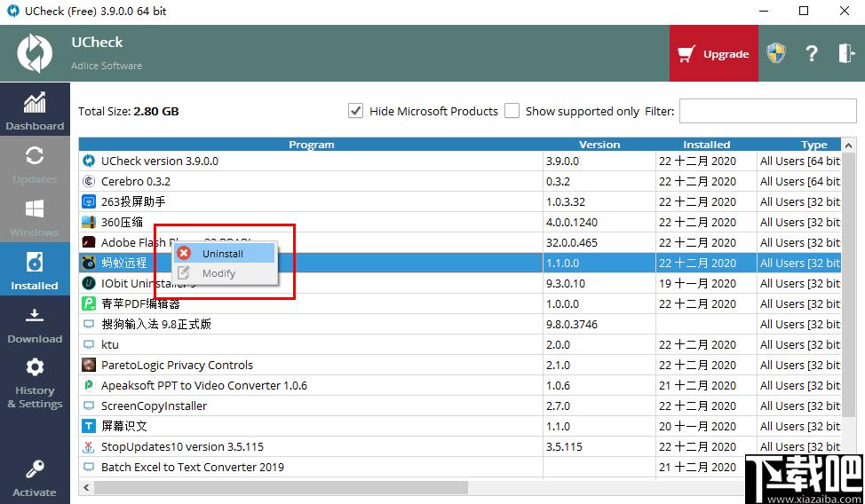865x504 pixels.
Task: Click the Cerebro 0.3.2 program icon
Action: coord(88,181)
